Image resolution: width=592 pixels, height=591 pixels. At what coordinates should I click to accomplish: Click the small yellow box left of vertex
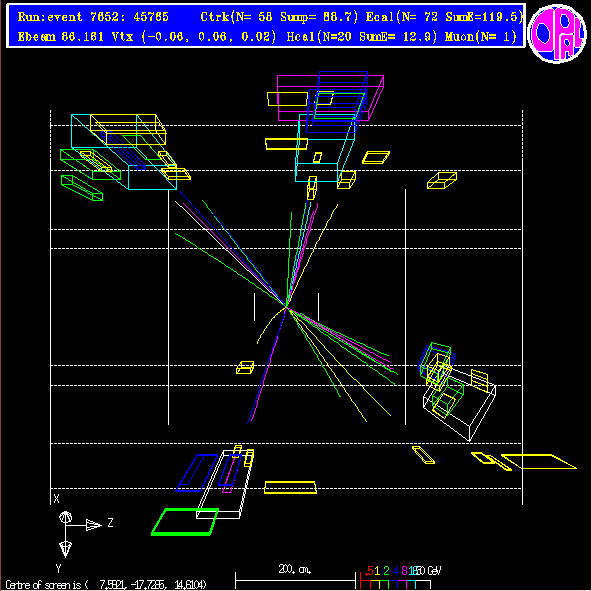245,367
